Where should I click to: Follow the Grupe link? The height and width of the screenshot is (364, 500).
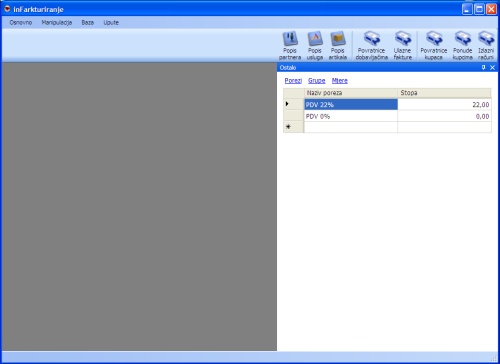317,81
